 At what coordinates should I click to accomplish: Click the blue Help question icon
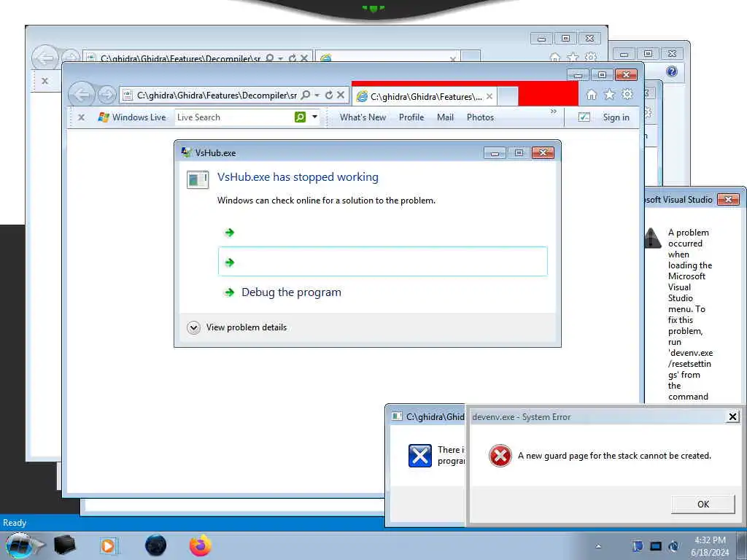pos(672,71)
